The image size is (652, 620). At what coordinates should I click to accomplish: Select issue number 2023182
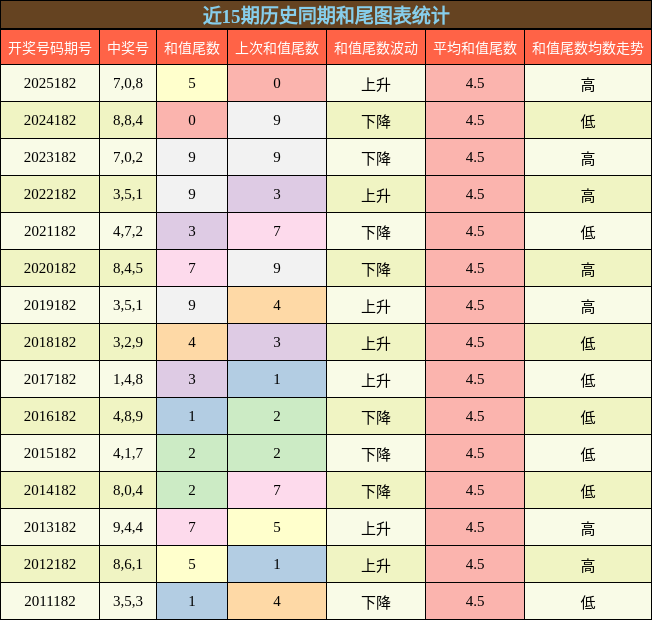tap(50, 157)
